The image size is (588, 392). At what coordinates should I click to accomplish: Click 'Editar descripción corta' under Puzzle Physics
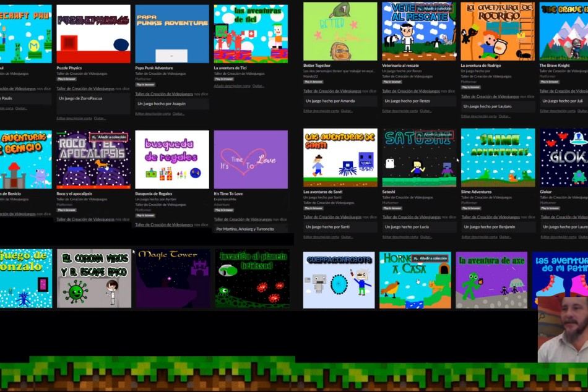pos(74,118)
